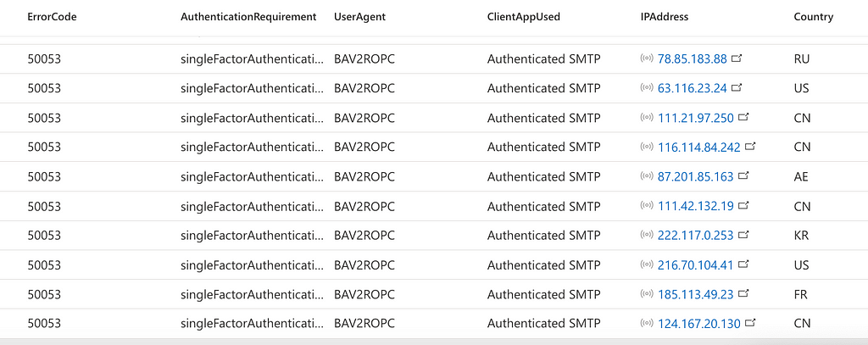868x345 pixels.
Task: Sort by the ErrorCode column header
Action: click(x=52, y=17)
